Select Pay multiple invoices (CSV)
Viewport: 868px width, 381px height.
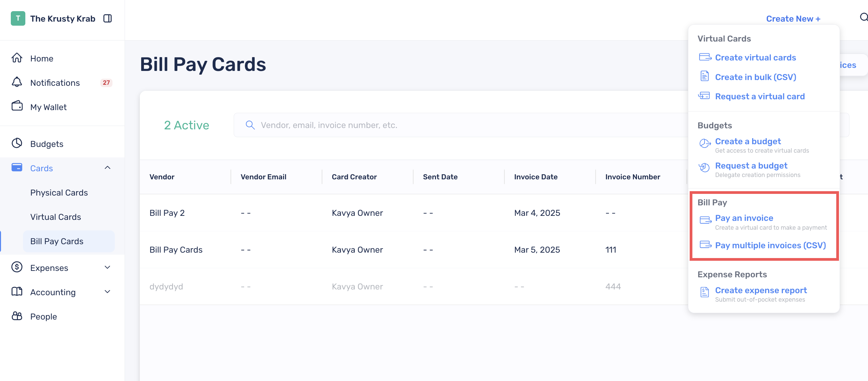(770, 245)
